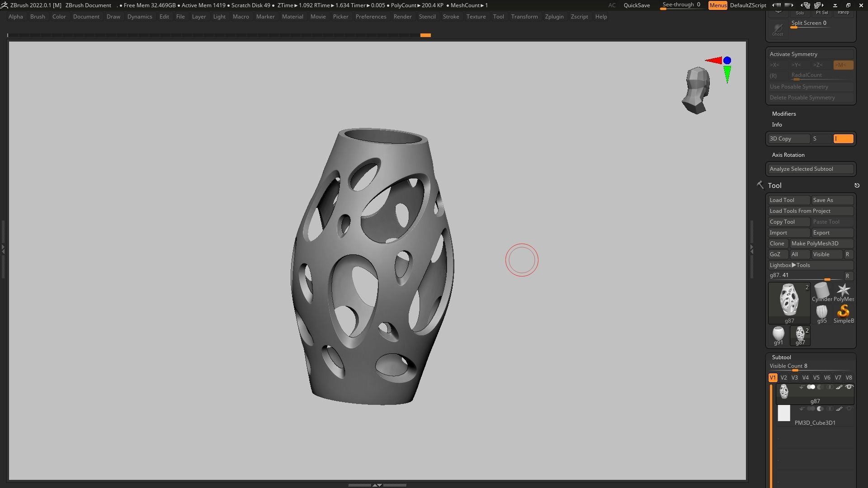Click the Save As button
This screenshot has height=488, width=868.
(832, 200)
